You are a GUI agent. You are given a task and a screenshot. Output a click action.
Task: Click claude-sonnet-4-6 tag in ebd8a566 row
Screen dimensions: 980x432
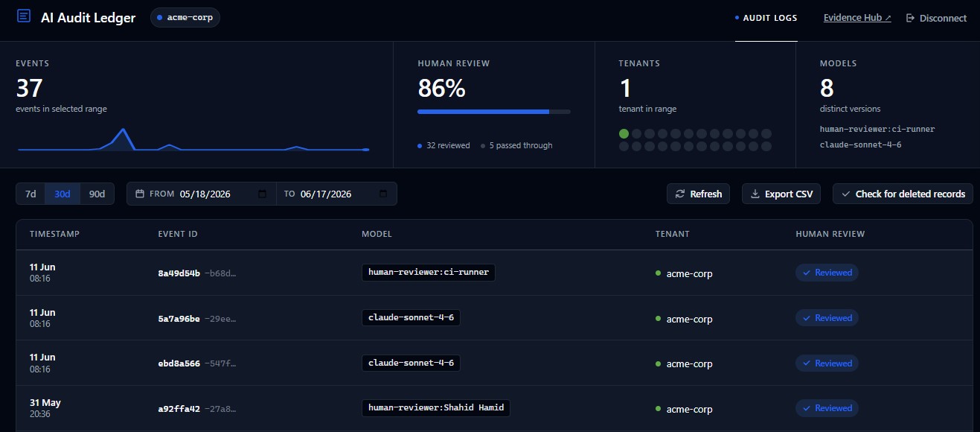pyautogui.click(x=411, y=363)
